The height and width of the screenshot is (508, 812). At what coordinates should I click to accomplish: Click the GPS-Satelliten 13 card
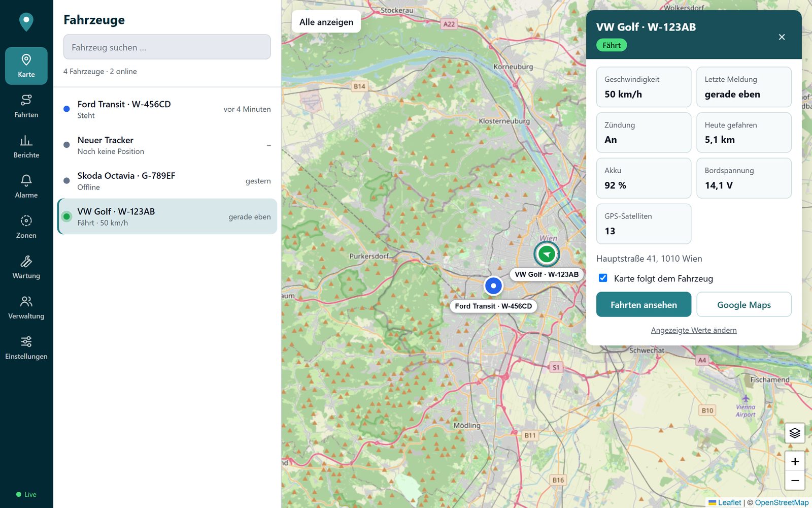[x=644, y=224]
